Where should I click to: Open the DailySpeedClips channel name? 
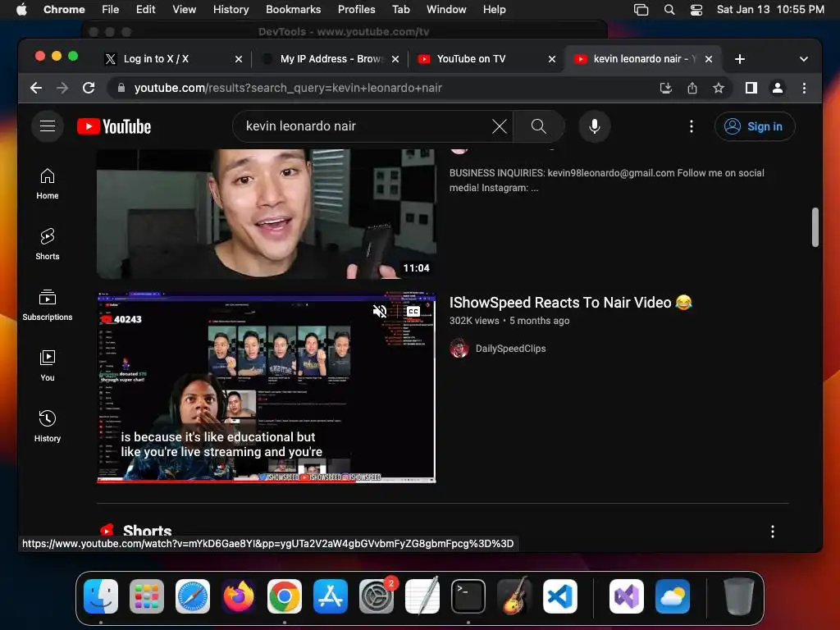510,348
